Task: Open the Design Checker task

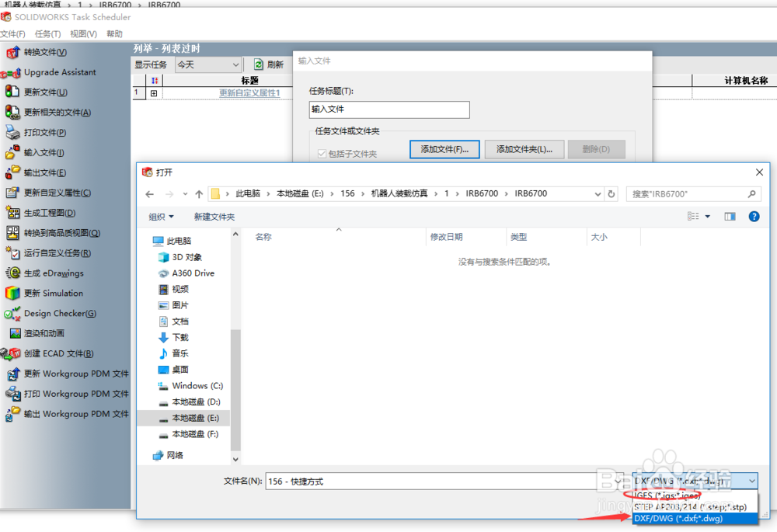Action: coord(60,314)
